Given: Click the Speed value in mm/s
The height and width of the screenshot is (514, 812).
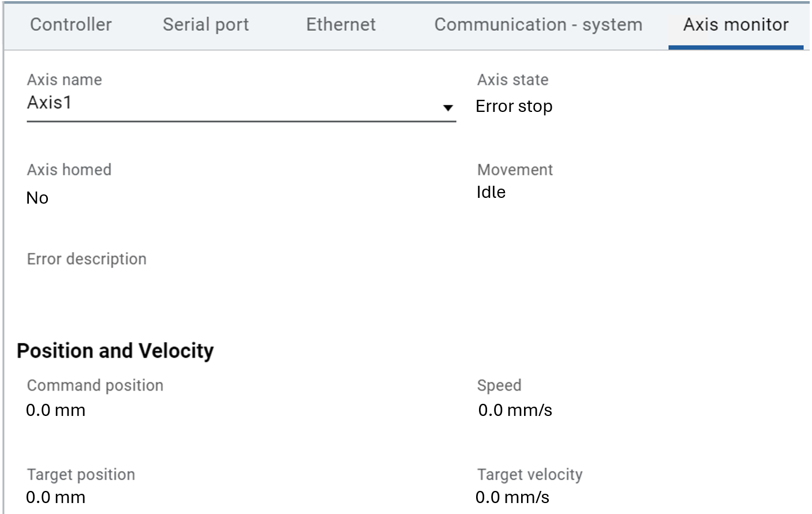Looking at the screenshot, I should 515,410.
